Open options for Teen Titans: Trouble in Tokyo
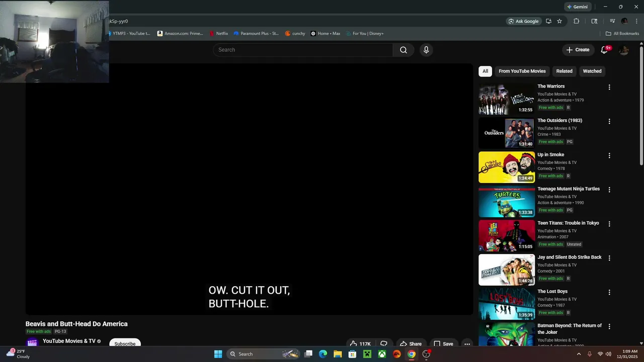This screenshot has height=362, width=644. click(609, 224)
